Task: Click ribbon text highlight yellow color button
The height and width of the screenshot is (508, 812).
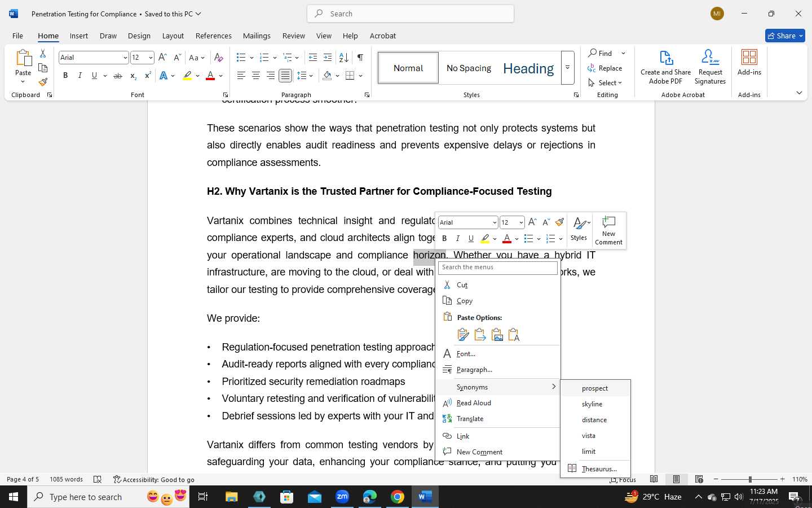Action: coord(188,76)
